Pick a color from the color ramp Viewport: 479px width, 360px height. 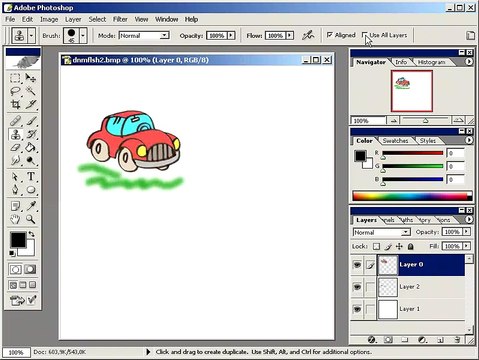point(412,196)
